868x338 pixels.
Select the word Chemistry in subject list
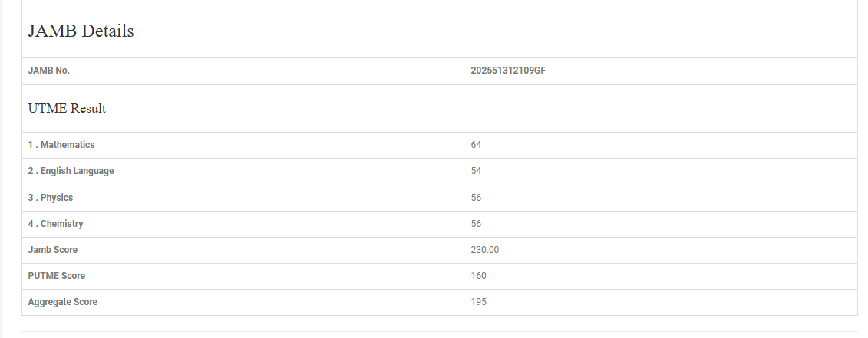[62, 224]
